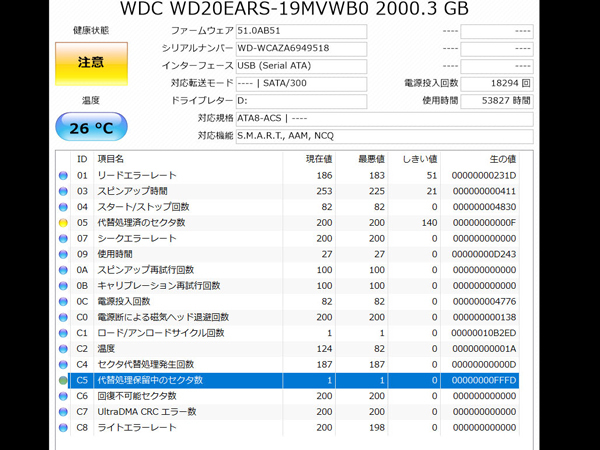The width and height of the screenshot is (600, 450).
Task: Select the 電源投入回数 row name in table
Action: (124, 302)
